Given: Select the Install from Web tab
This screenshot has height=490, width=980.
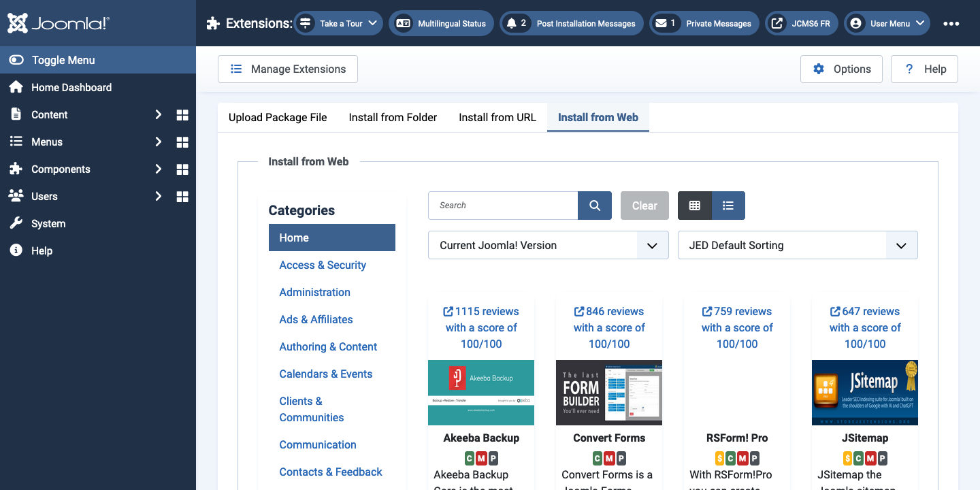Looking at the screenshot, I should (598, 117).
